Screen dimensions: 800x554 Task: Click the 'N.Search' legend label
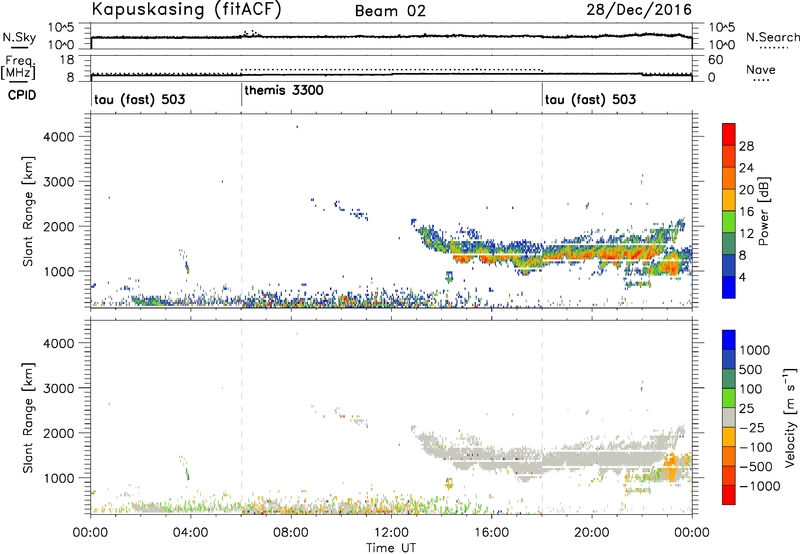click(772, 37)
